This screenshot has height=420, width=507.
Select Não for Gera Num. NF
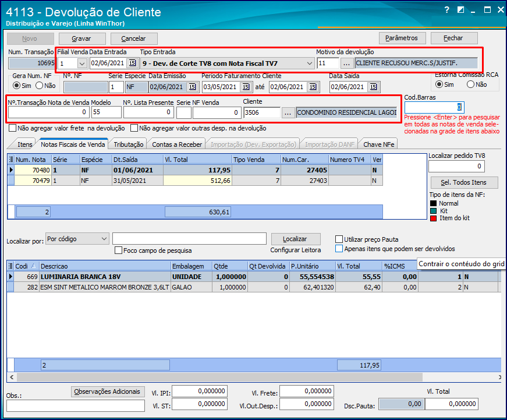(40, 86)
